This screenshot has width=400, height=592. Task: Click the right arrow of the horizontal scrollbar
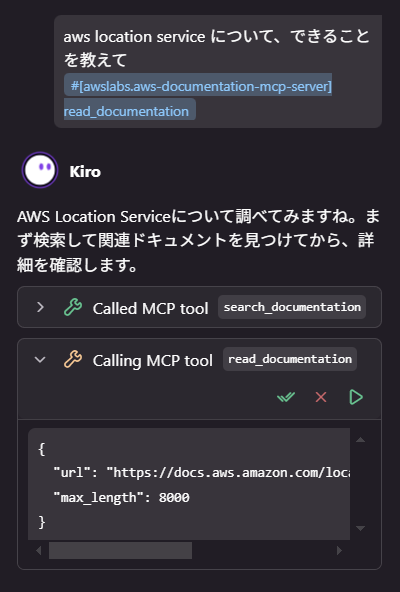pos(339,550)
